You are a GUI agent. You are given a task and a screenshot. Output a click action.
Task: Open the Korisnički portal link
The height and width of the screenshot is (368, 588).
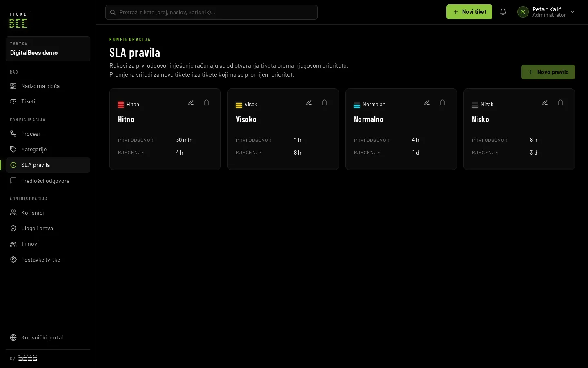click(x=48, y=337)
